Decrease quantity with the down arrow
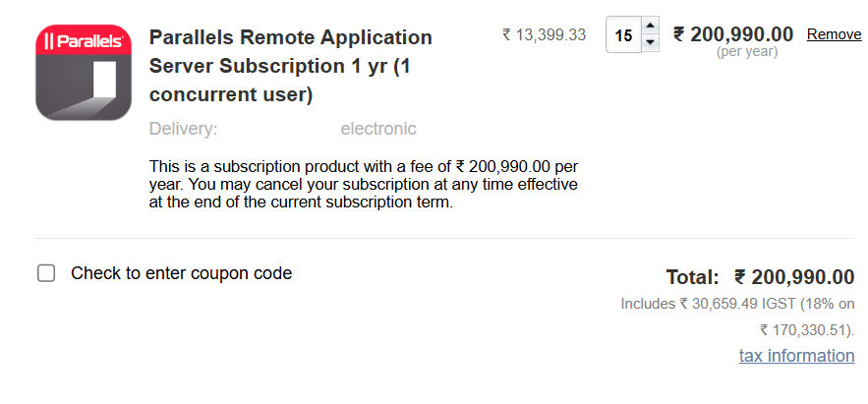 [651, 42]
